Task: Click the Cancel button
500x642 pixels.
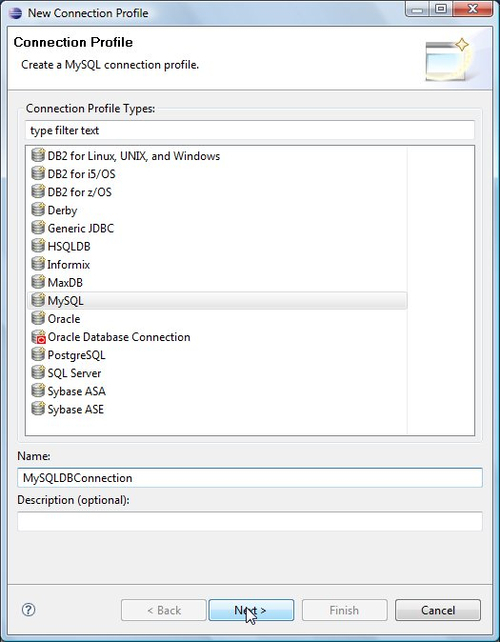Action: pos(438,610)
